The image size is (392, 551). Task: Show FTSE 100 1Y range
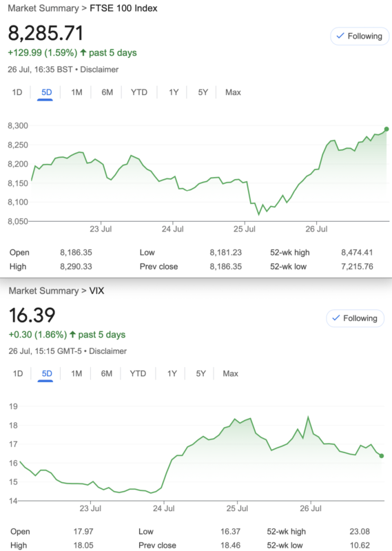click(174, 92)
